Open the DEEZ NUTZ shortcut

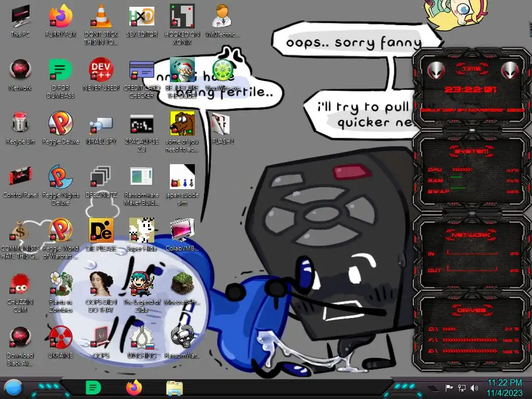coord(101,182)
